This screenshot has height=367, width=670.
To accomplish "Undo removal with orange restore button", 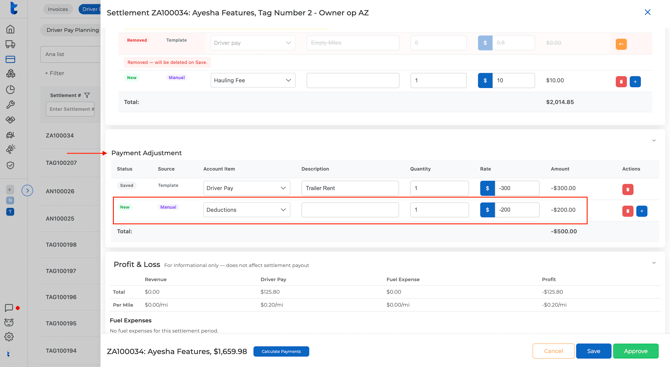I will pyautogui.click(x=621, y=44).
